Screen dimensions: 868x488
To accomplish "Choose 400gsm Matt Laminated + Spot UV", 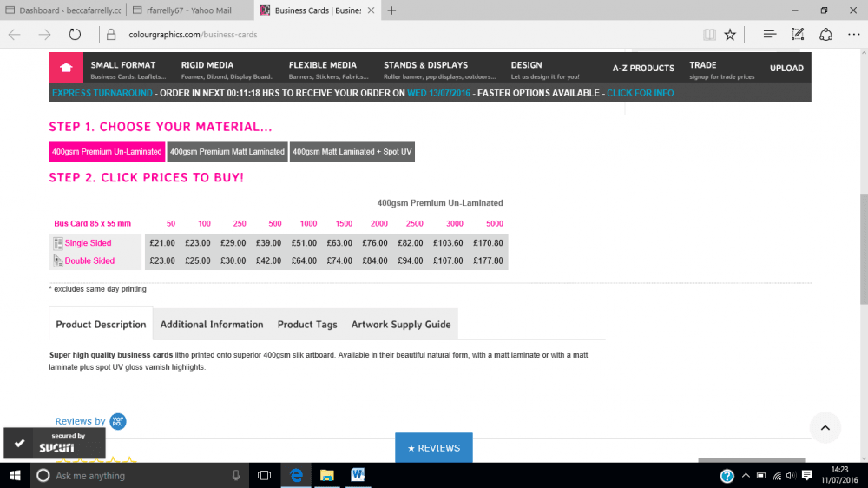I will point(352,152).
